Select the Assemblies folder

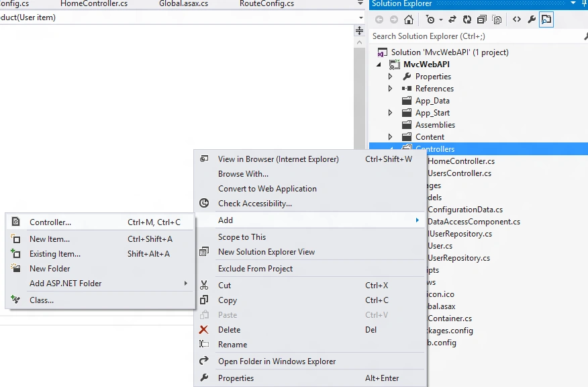click(435, 124)
